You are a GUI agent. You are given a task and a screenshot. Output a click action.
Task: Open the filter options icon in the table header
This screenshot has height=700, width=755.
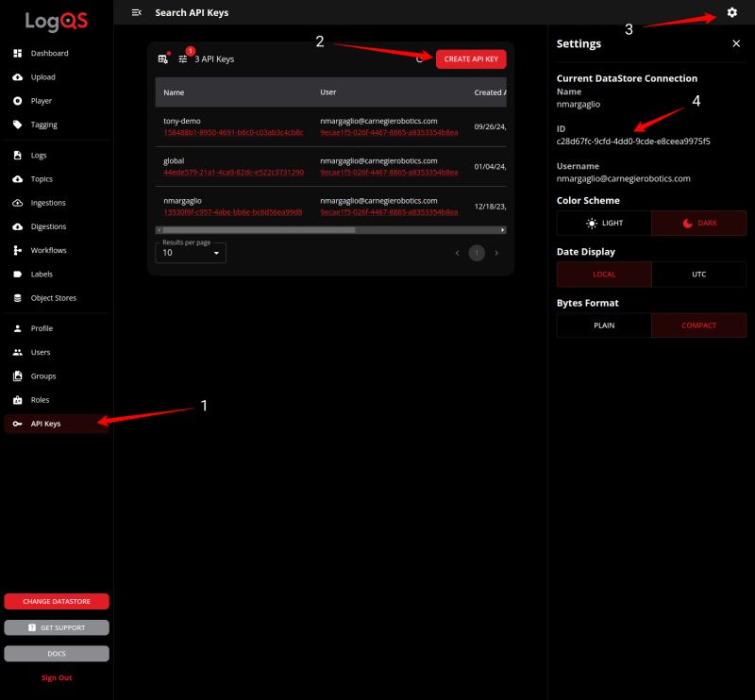click(183, 58)
